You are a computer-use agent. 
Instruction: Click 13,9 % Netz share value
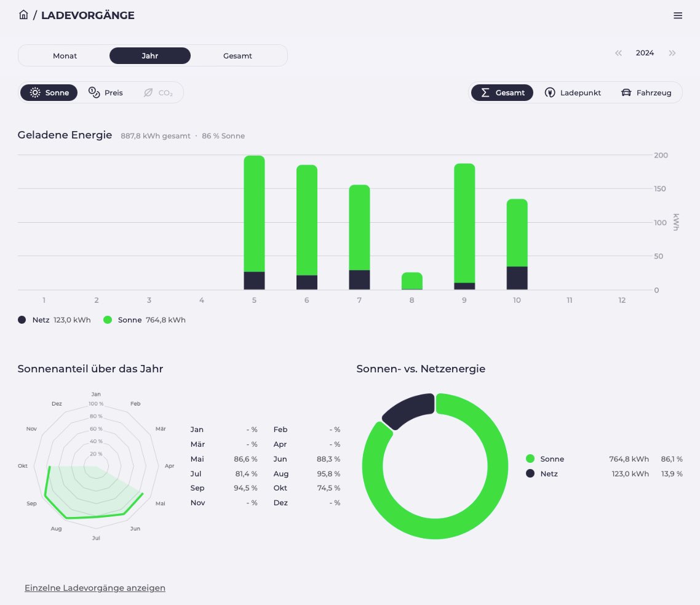672,474
